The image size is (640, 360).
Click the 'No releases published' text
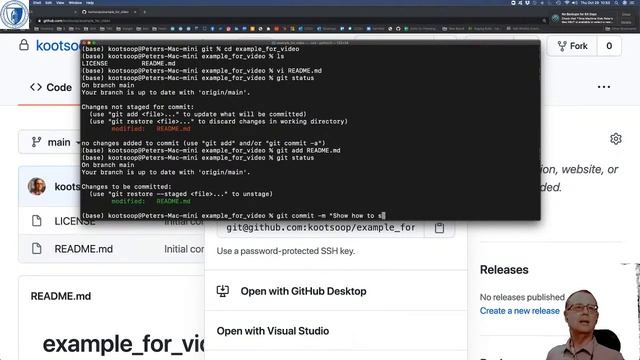click(522, 297)
